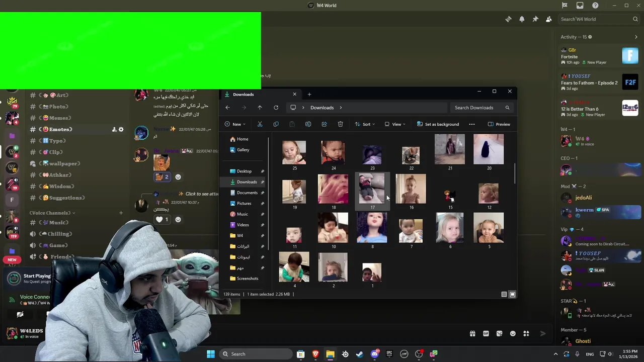Screen dimensions: 644x362
Task: Open the sticker picker in Discord
Action: pyautogui.click(x=499, y=333)
